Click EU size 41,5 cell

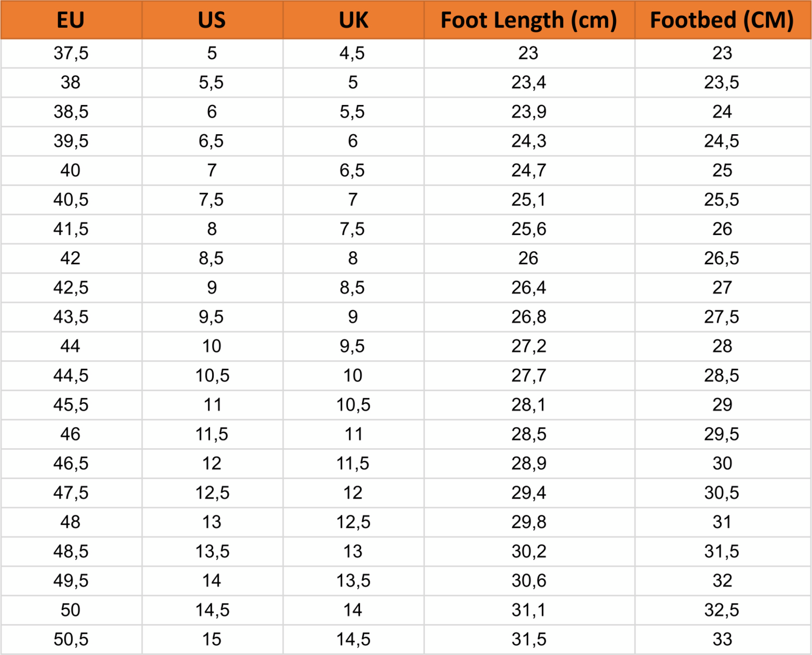point(71,229)
